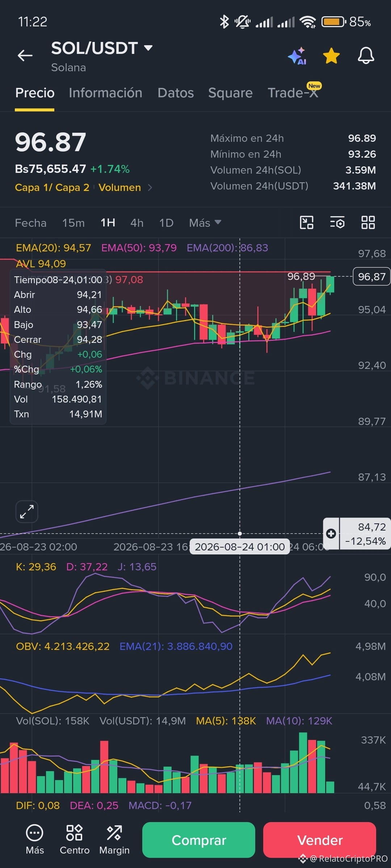This screenshot has width=391, height=868.
Task: Tap the volume MA(5): 138K label
Action: click(226, 721)
